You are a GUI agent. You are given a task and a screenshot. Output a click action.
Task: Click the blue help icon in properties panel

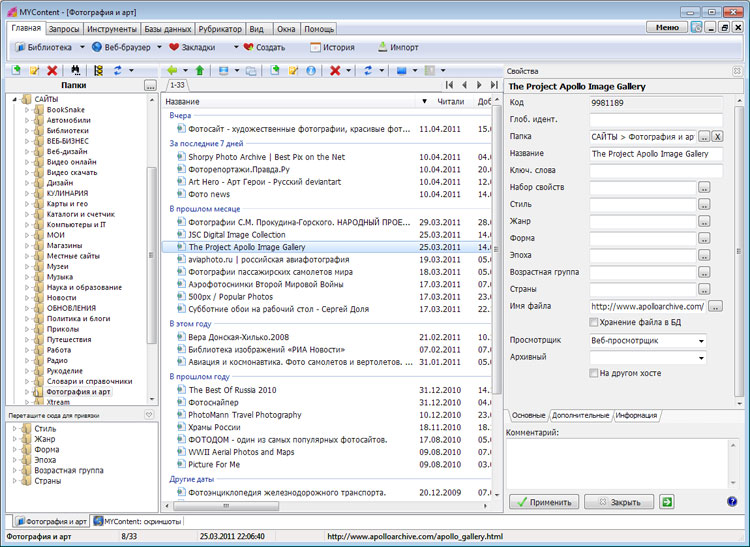pos(732,502)
